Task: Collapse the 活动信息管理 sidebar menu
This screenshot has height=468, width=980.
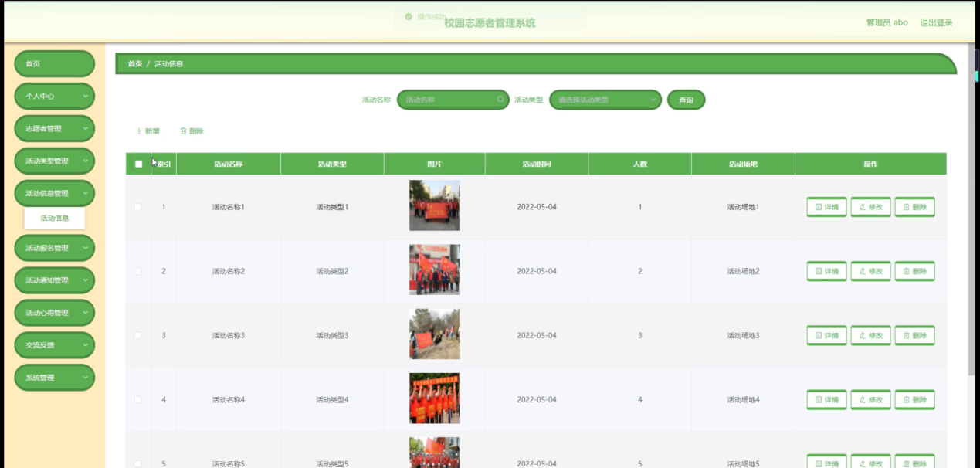Action: pos(55,194)
